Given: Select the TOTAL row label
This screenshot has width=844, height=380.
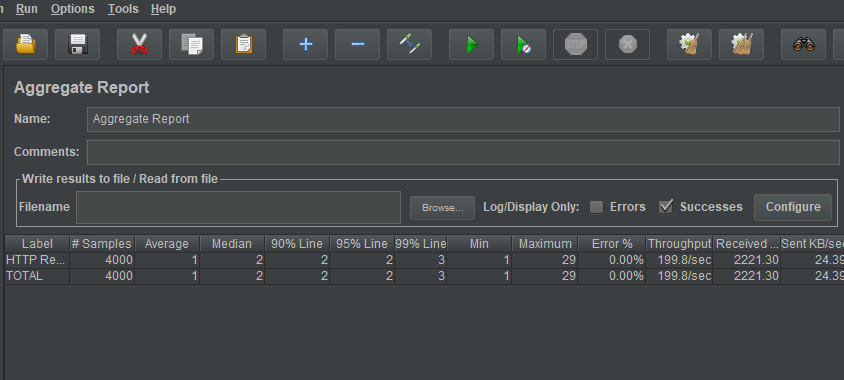Looking at the screenshot, I should tap(37, 276).
